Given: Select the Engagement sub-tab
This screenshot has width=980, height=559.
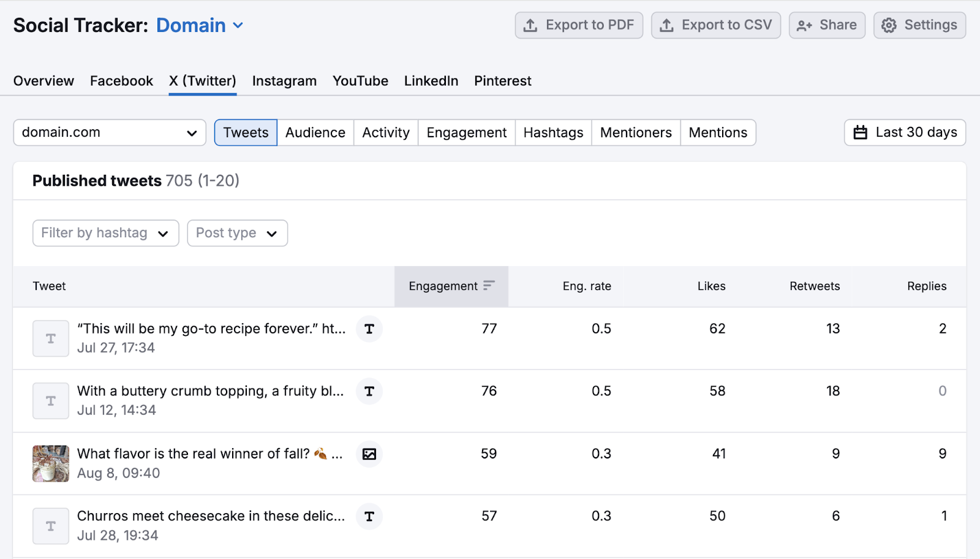Looking at the screenshot, I should (x=467, y=132).
